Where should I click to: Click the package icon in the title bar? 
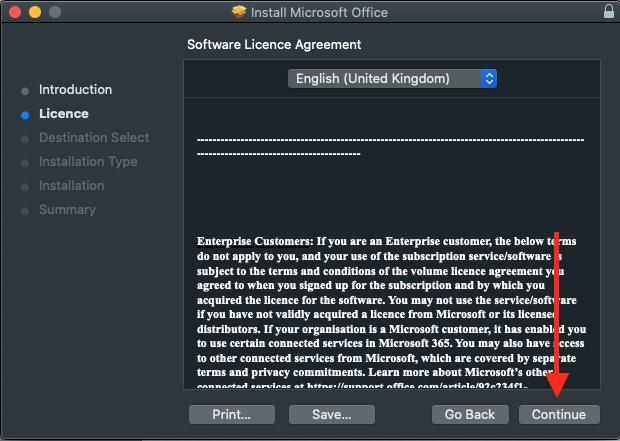238,13
